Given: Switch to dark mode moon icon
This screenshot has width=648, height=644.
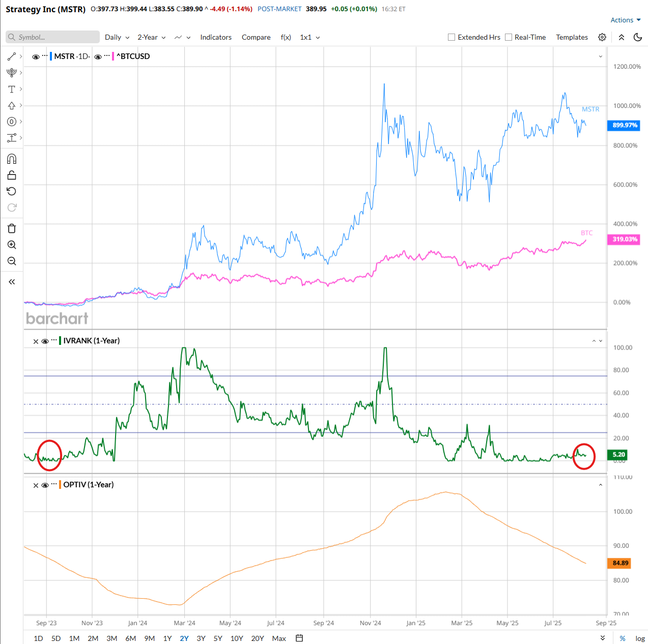Looking at the screenshot, I should (x=638, y=37).
